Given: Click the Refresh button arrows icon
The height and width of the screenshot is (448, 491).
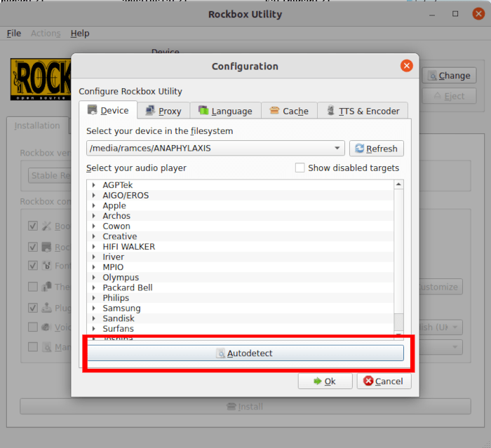Looking at the screenshot, I should click(359, 149).
